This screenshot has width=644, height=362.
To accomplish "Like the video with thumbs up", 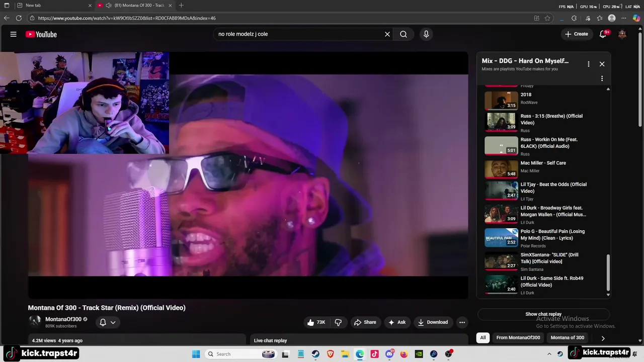I will point(316,322).
